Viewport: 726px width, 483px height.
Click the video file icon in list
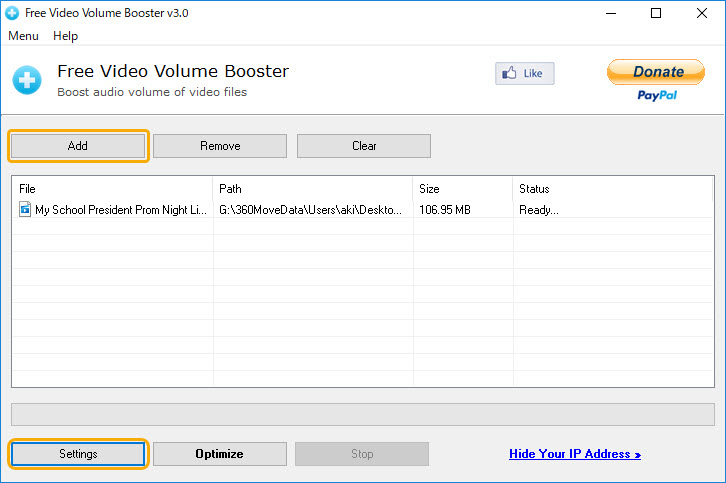(25, 210)
